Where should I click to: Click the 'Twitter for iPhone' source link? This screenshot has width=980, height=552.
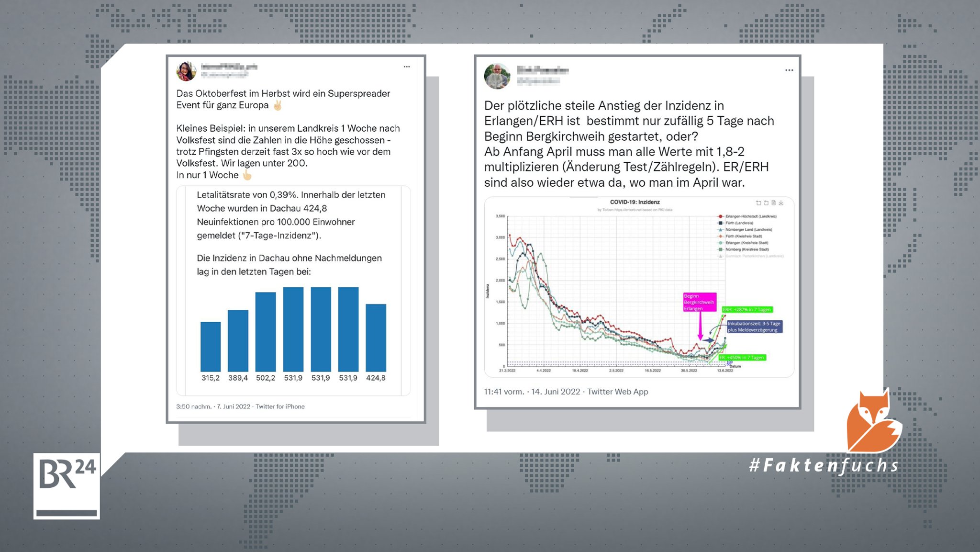pyautogui.click(x=280, y=406)
